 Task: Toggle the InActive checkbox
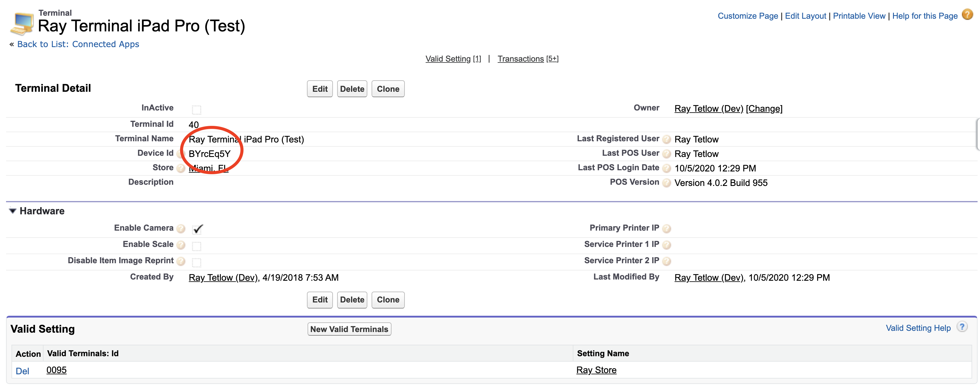196,110
